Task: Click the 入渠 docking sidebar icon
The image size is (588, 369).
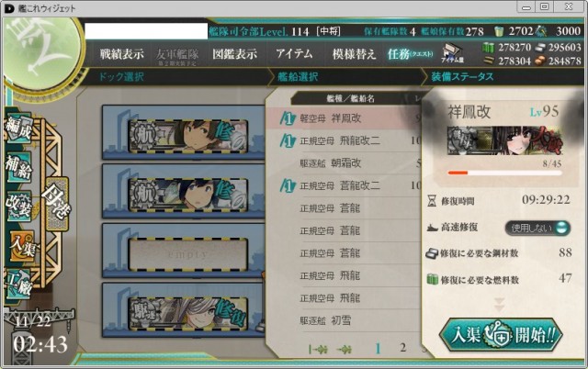Action: point(22,246)
